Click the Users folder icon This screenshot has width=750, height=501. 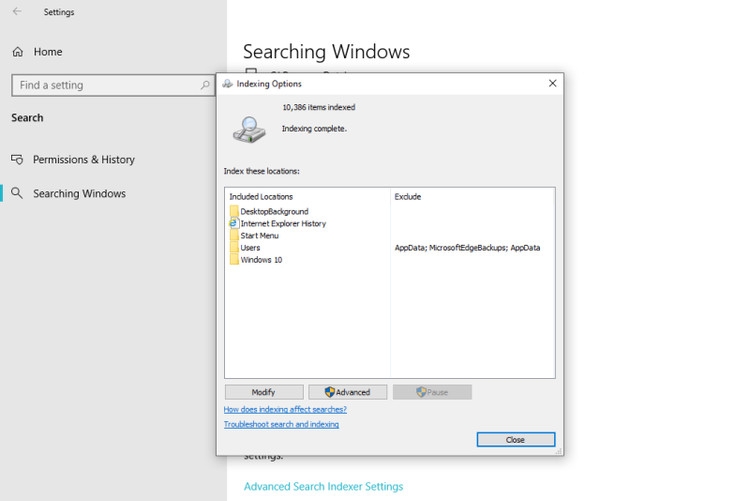coord(234,247)
